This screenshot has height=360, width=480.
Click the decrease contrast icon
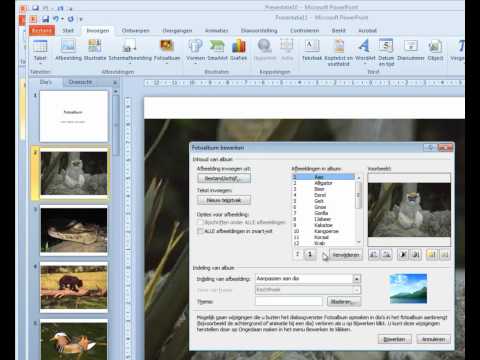[x=416, y=255]
